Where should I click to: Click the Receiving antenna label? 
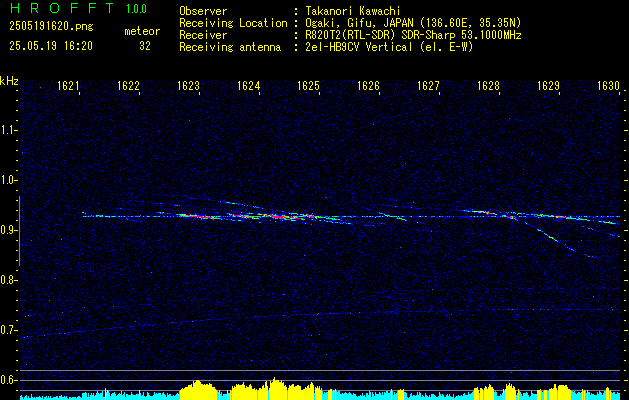(x=230, y=47)
